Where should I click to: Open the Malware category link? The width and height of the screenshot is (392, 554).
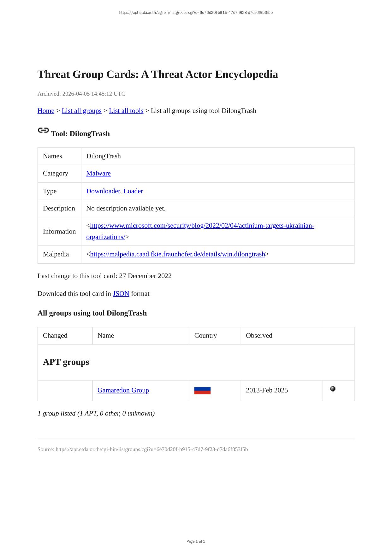[x=98, y=174]
